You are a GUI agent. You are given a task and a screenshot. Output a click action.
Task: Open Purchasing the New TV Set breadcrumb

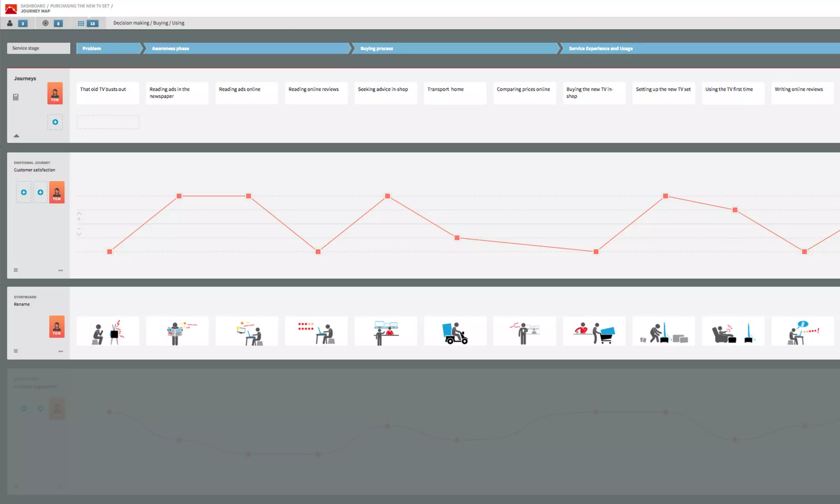(80, 6)
